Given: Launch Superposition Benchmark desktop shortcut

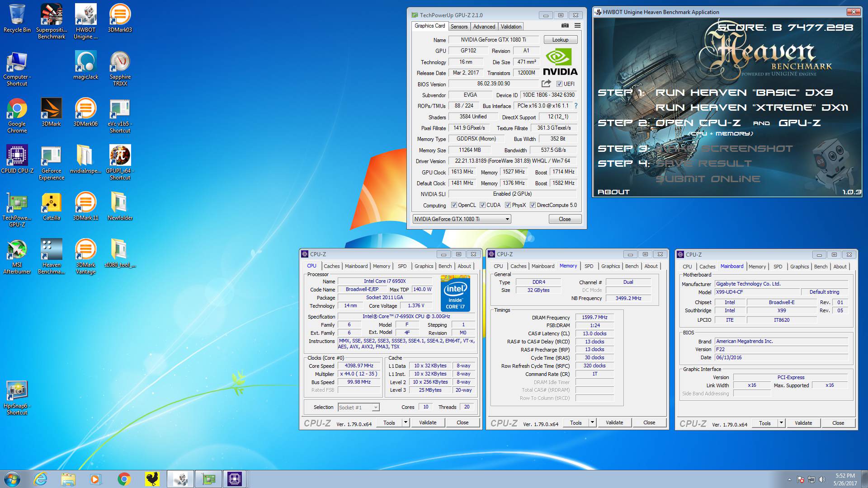Looking at the screenshot, I should tap(51, 22).
